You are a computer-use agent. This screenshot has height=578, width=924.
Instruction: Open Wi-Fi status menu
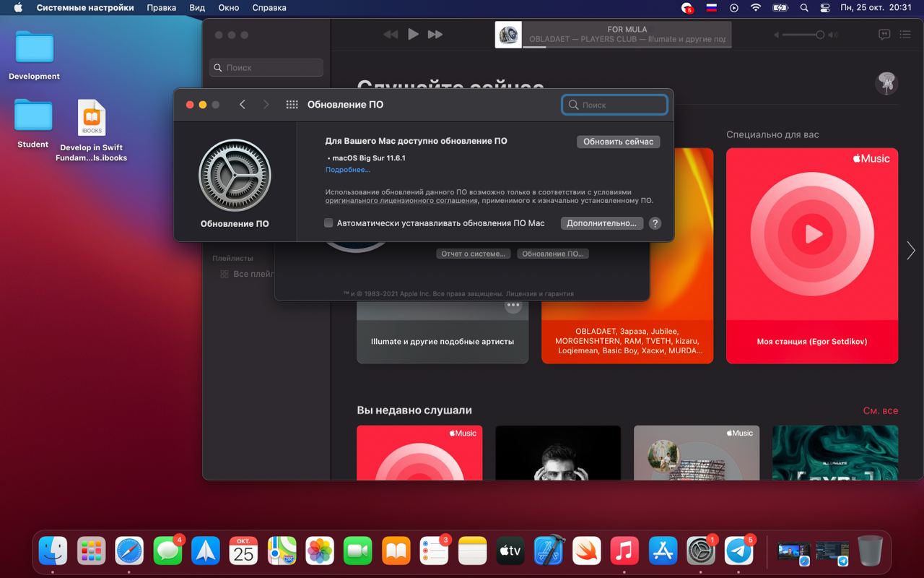pos(756,8)
